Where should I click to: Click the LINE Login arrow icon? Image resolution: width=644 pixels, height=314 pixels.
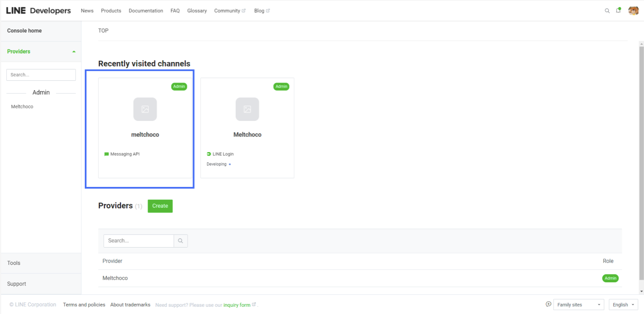(209, 154)
